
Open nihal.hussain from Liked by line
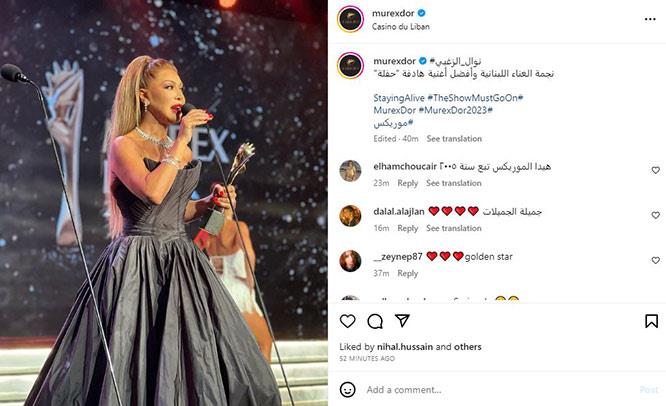[x=405, y=347]
